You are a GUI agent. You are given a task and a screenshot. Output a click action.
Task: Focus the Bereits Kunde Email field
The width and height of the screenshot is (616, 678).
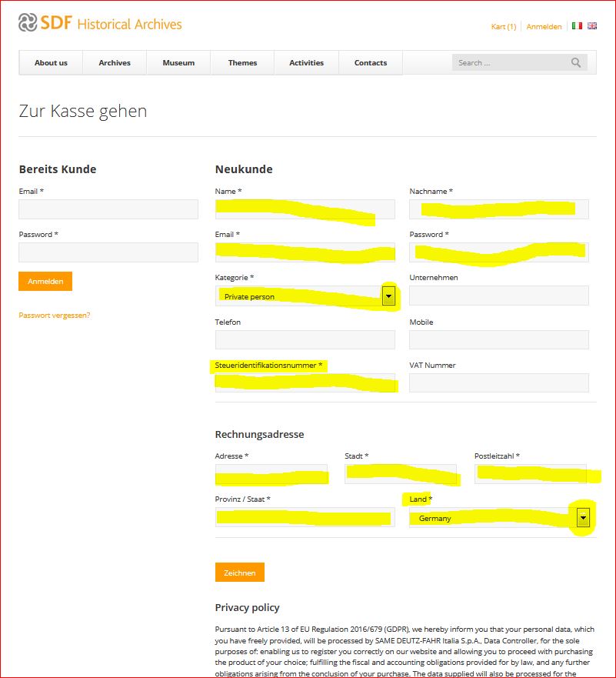click(x=108, y=209)
